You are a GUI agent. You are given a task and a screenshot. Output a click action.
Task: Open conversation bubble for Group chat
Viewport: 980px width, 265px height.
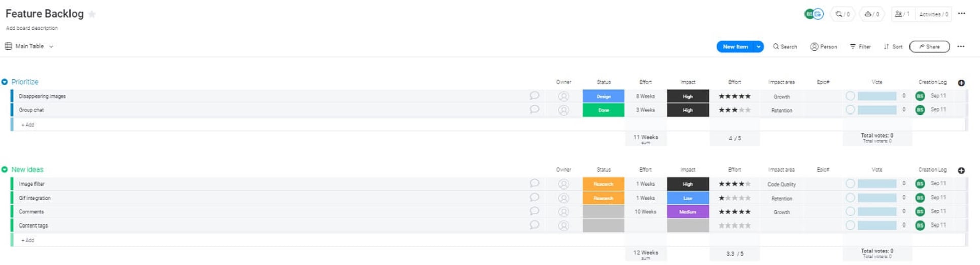coord(534,109)
